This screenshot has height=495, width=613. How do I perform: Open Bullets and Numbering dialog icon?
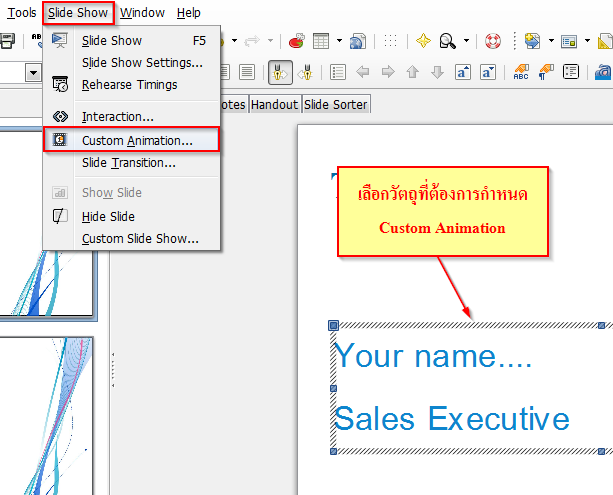pyautogui.click(x=571, y=72)
